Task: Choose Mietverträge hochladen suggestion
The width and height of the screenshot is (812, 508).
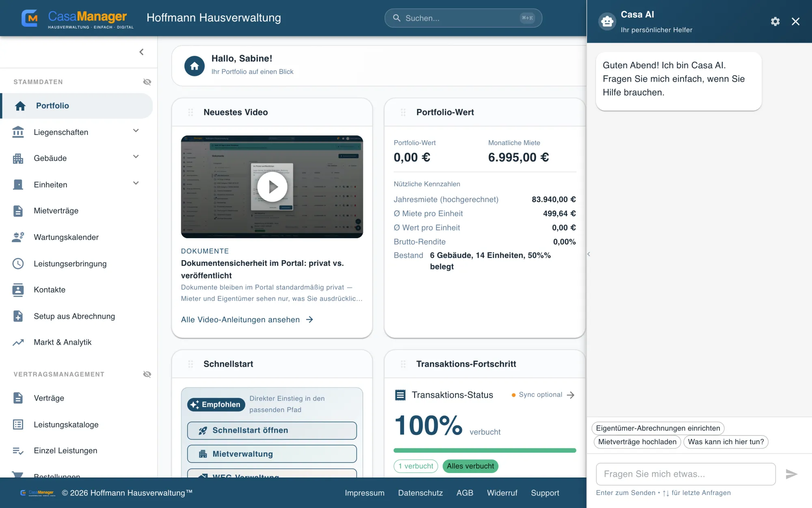Action: point(637,442)
